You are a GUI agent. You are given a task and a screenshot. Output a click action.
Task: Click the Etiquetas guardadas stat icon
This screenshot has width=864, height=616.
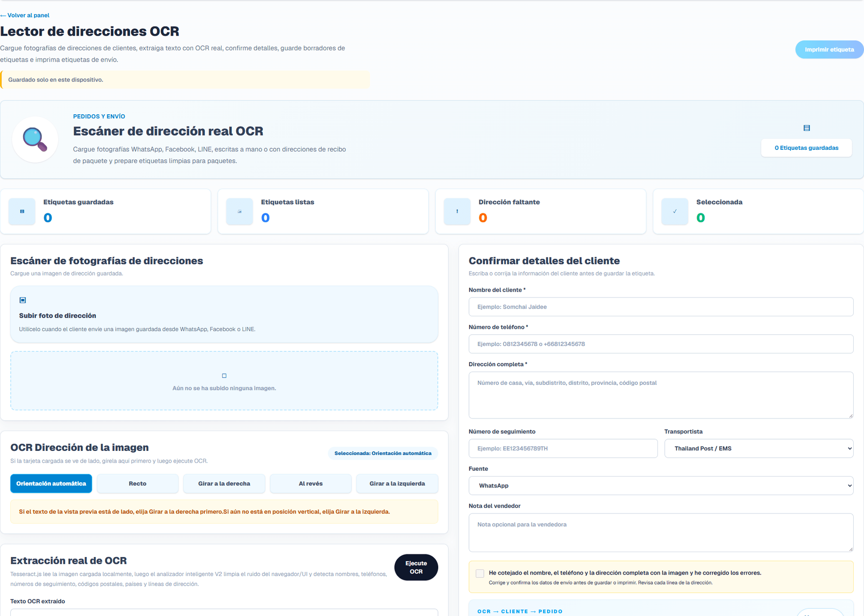[x=22, y=211]
